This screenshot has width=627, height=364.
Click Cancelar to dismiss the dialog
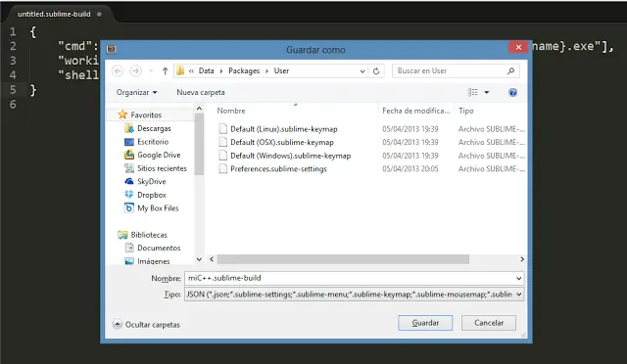[x=489, y=323]
